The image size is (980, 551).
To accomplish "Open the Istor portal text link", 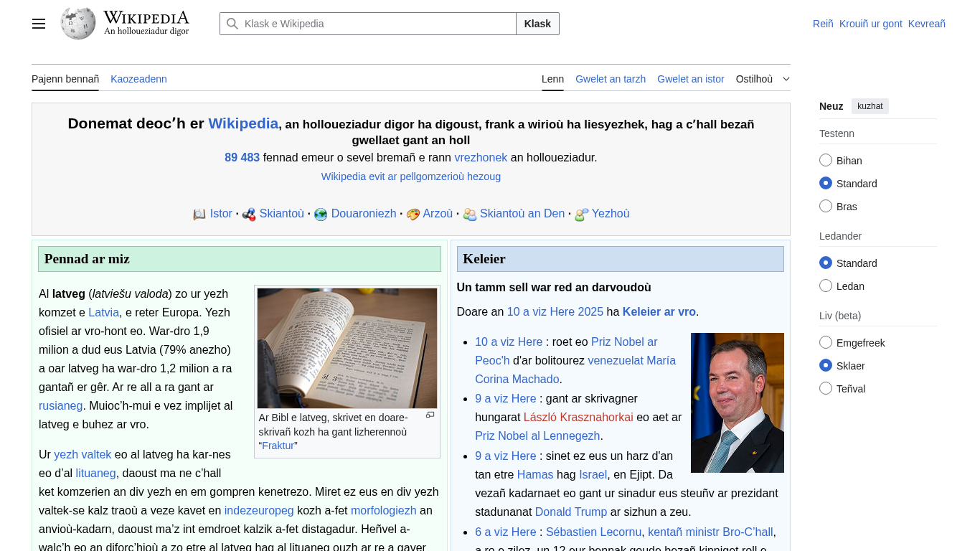I will click(x=221, y=213).
